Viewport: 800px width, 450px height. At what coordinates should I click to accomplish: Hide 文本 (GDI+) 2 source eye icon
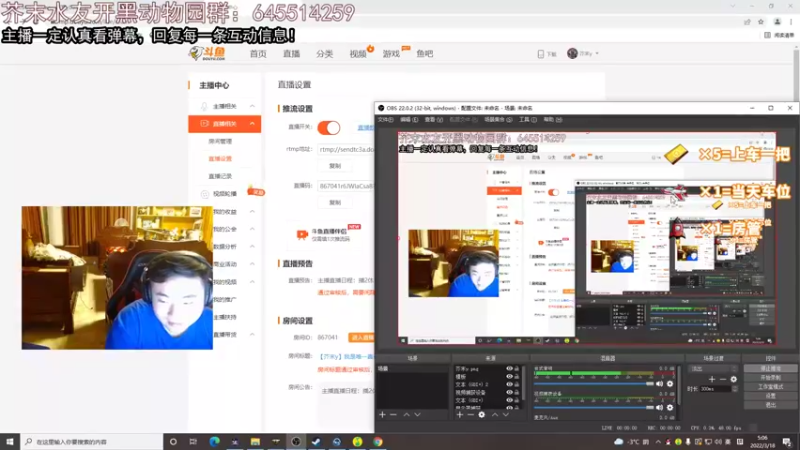509,384
